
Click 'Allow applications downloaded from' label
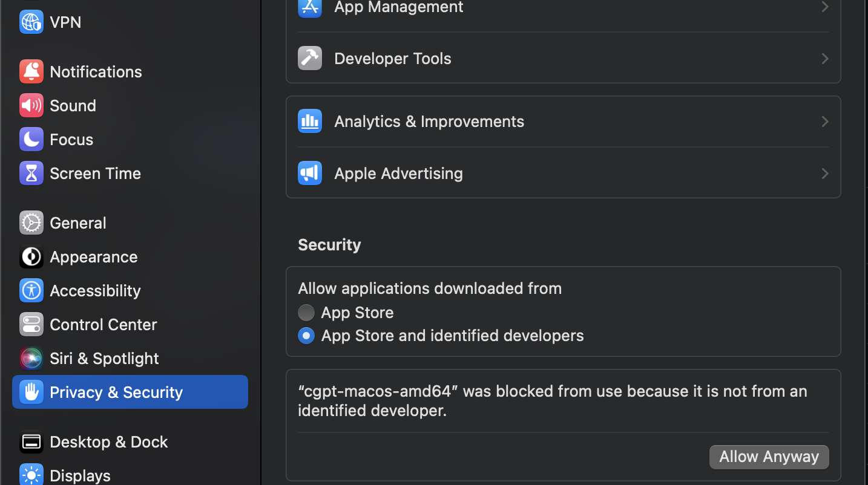[x=430, y=288]
